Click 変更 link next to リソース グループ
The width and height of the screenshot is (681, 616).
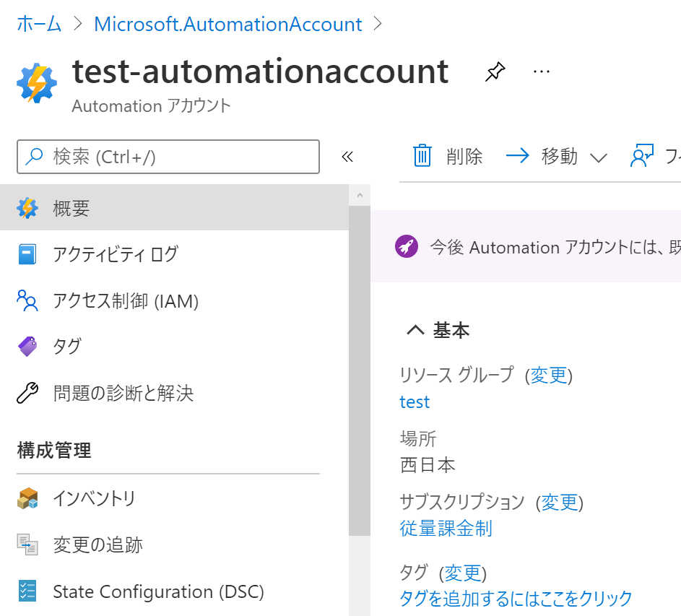549,375
